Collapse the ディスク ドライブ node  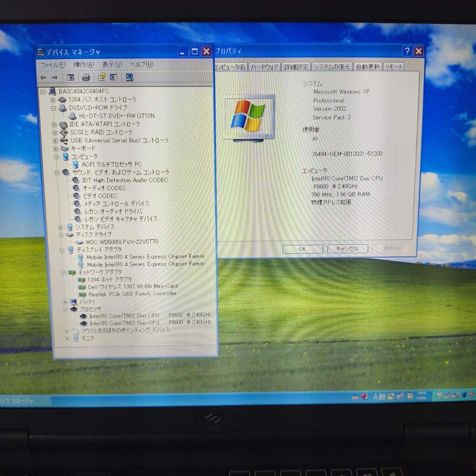coord(61,235)
